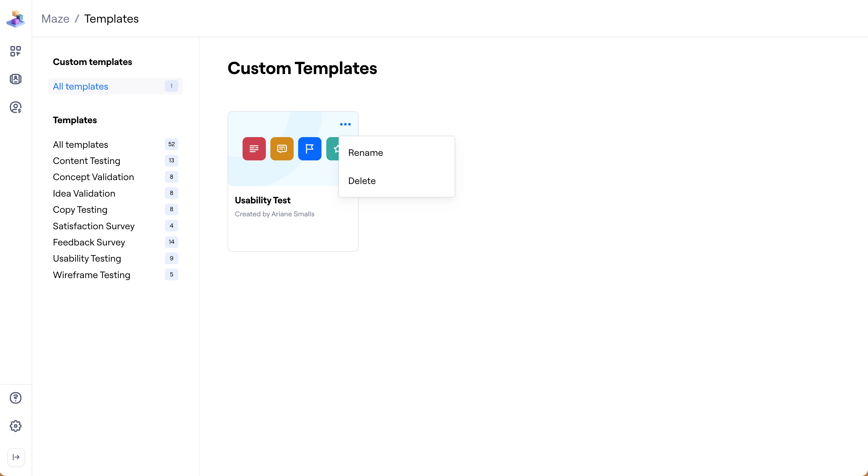Screen dimensions: 868x476
Task: Open the projects dashboard icon in sidebar
Action: coord(16,51)
